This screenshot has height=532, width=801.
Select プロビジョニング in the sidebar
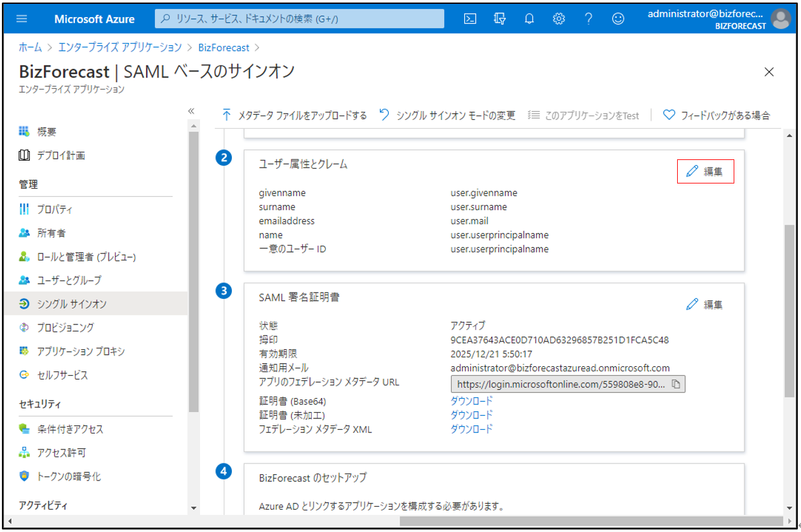[65, 328]
